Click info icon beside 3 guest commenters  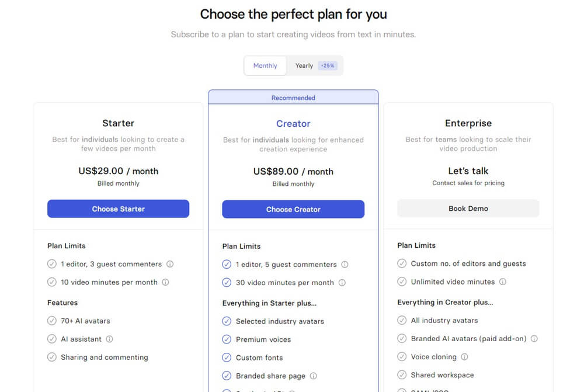(x=170, y=264)
